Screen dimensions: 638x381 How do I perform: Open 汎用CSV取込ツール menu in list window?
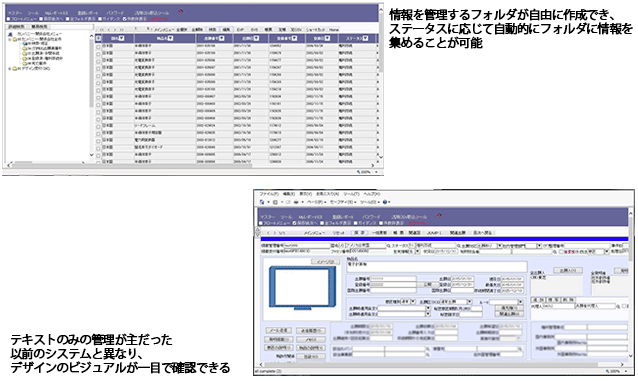(152, 13)
